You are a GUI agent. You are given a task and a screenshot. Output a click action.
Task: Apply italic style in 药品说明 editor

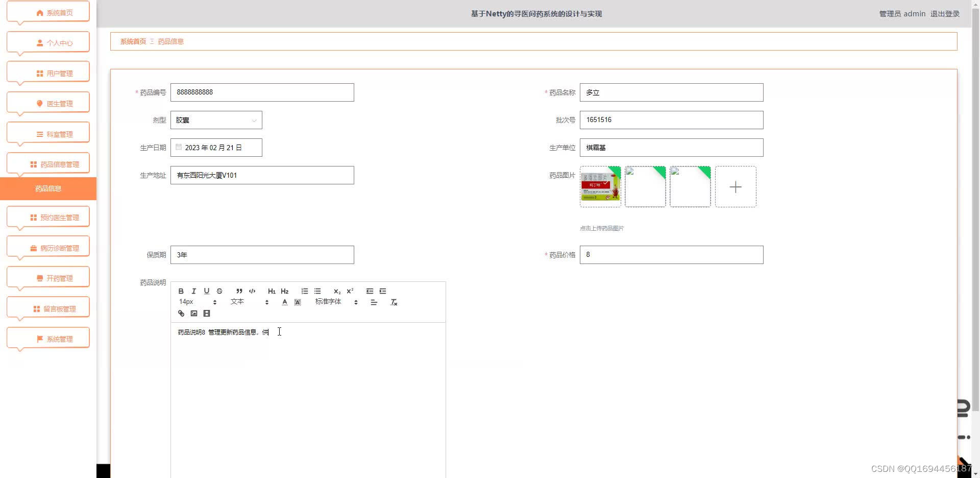click(193, 291)
